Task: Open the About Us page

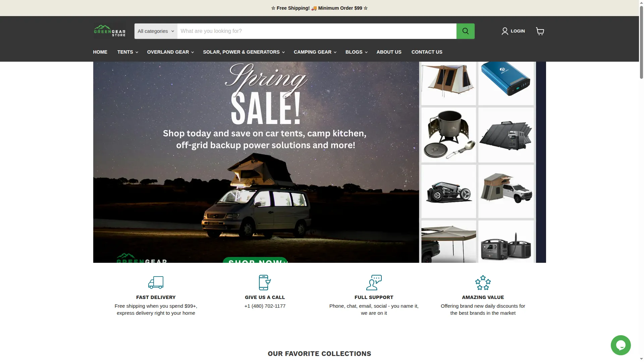Action: pyautogui.click(x=389, y=52)
